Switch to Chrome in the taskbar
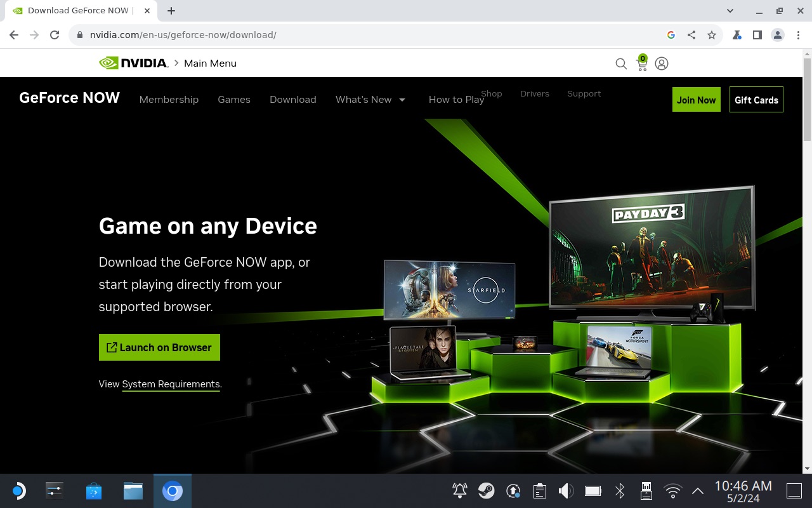Image resolution: width=812 pixels, height=508 pixels. (x=173, y=491)
